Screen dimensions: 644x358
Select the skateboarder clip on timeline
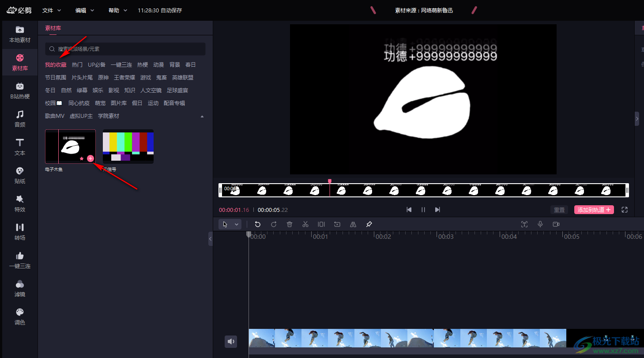(407, 339)
